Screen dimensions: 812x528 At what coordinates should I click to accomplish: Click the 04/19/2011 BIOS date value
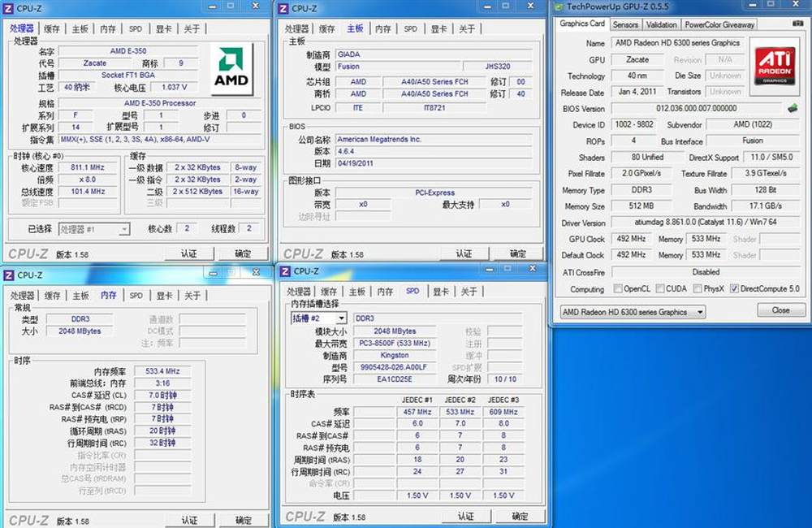(x=434, y=163)
